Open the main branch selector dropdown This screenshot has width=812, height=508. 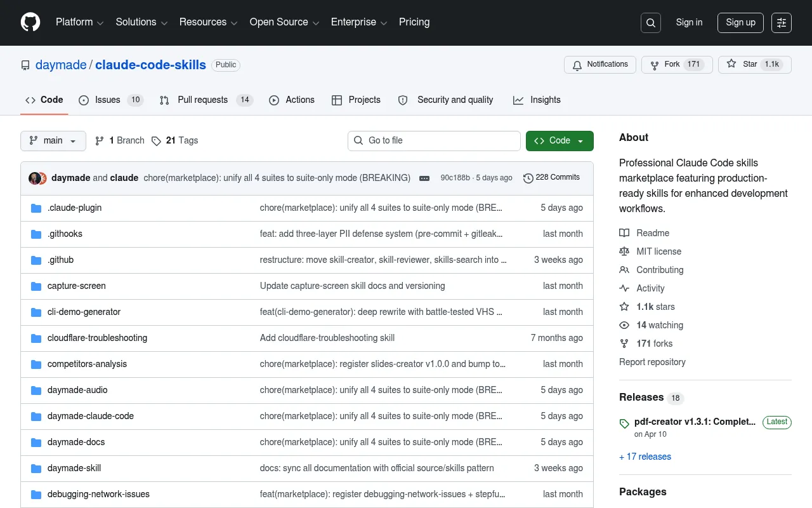[x=53, y=141]
